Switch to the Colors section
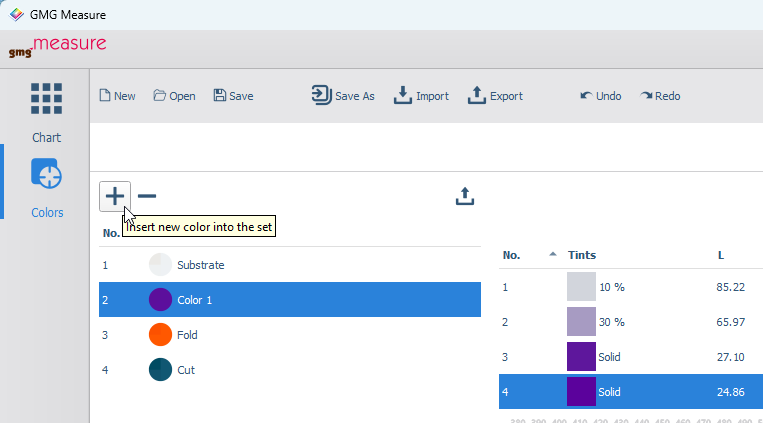763x423 pixels. [47, 188]
